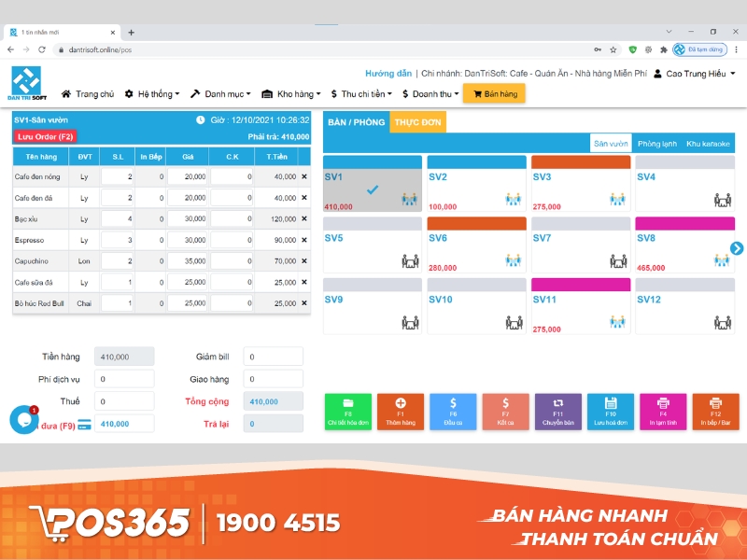Click the password key icon in address bar

[598, 49]
